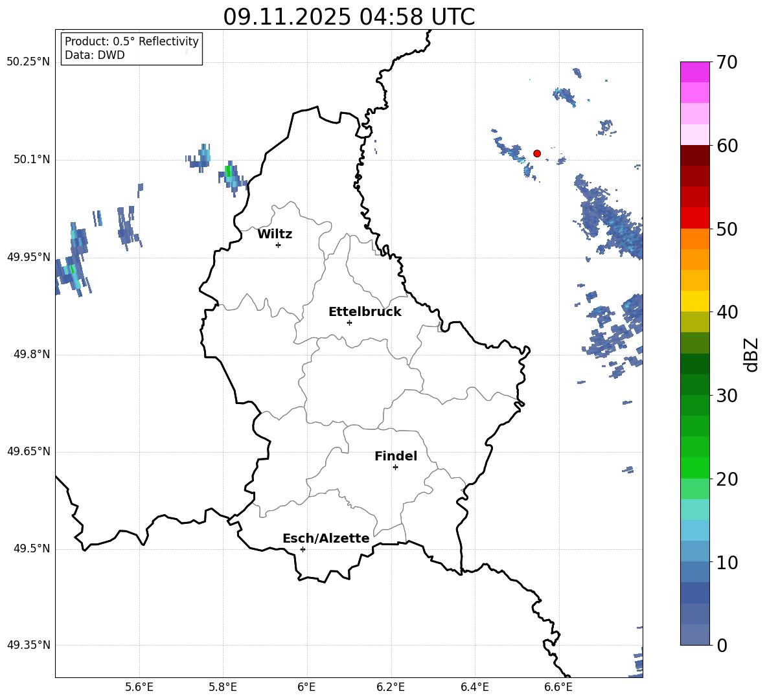
Task: Click the 6.2°E longitude label
Action: click(391, 687)
